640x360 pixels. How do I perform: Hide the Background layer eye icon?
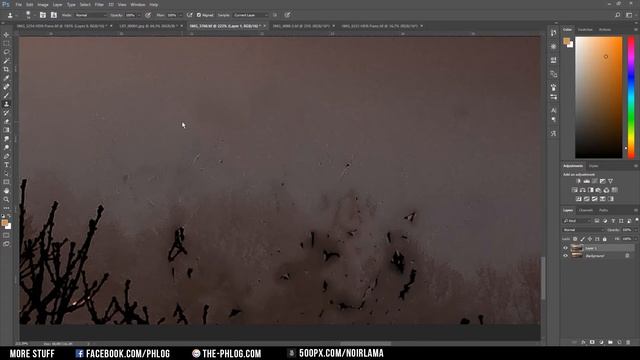click(565, 256)
